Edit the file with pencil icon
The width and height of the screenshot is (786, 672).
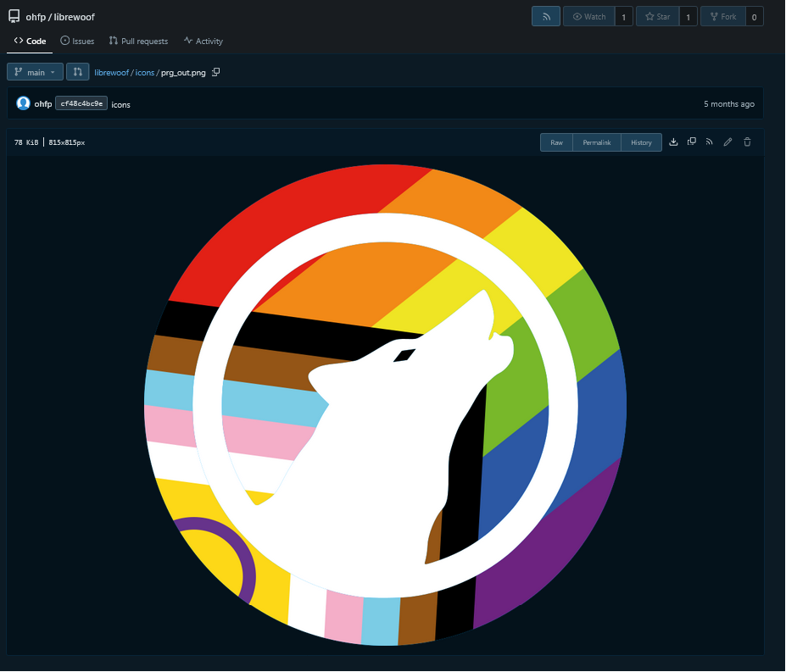(727, 142)
